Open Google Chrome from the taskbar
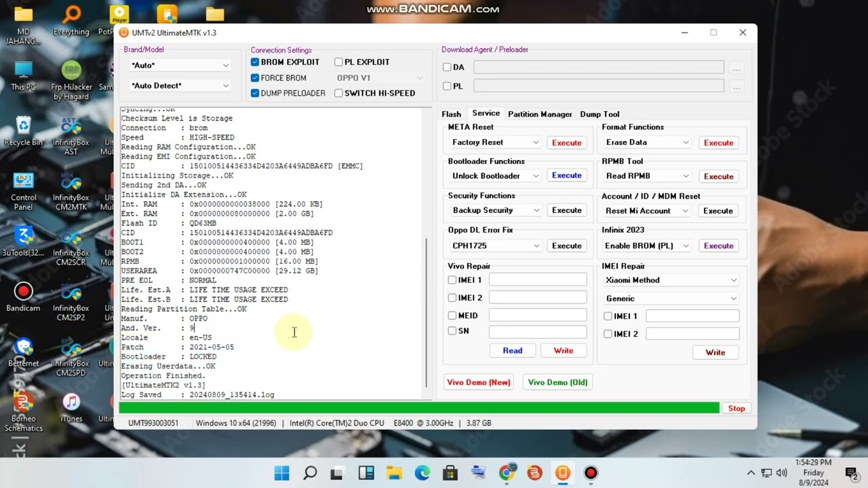Screen dimensions: 868x488 pyautogui.click(x=507, y=472)
